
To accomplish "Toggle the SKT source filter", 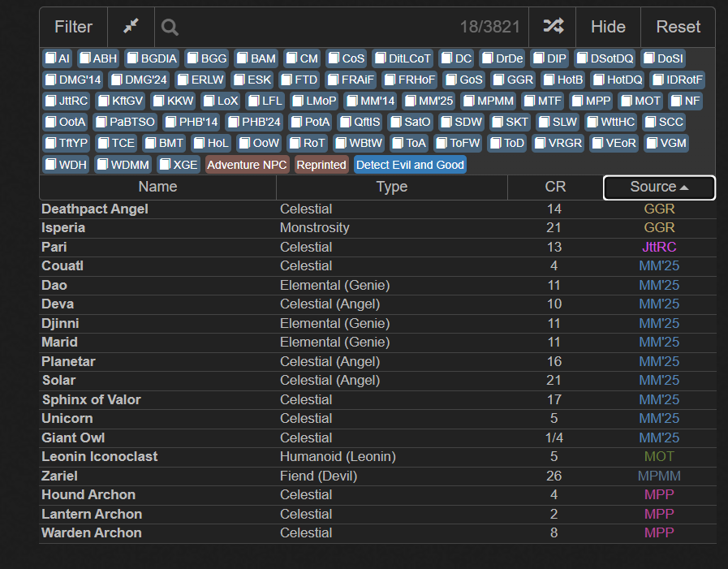I will click(510, 123).
